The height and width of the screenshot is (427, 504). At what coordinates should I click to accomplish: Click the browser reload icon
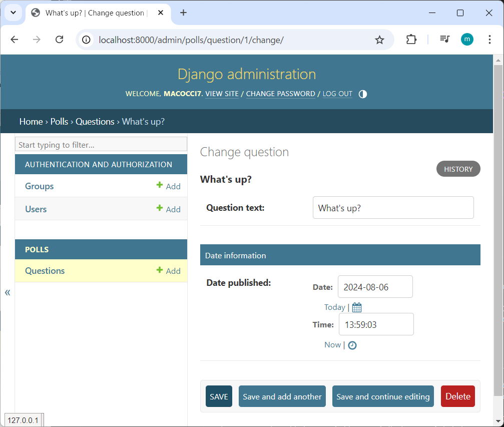pyautogui.click(x=59, y=40)
